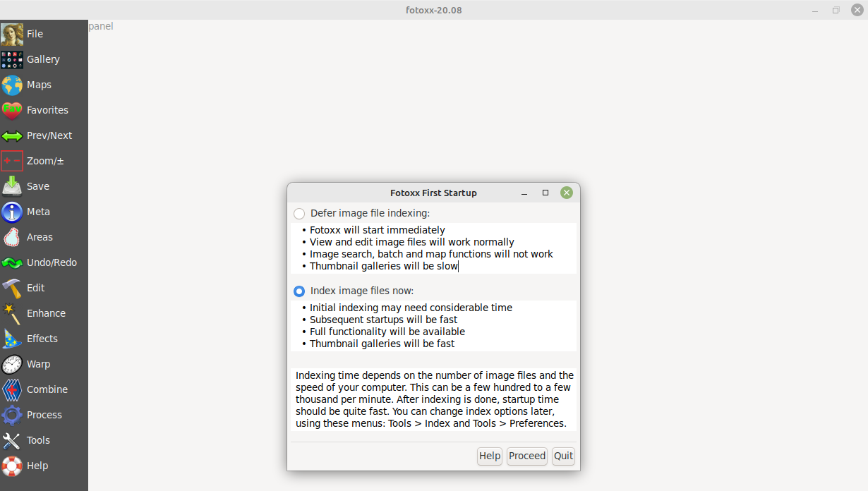Click the Favorites label in sidebar

click(47, 110)
